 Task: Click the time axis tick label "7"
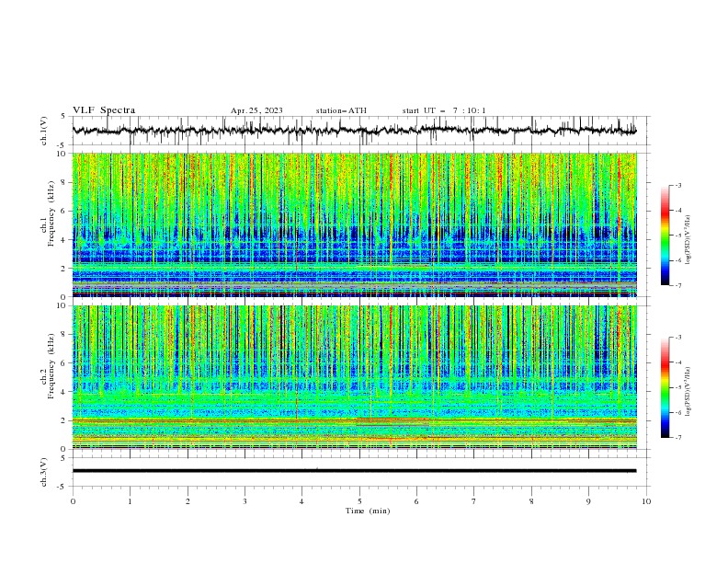(x=474, y=501)
